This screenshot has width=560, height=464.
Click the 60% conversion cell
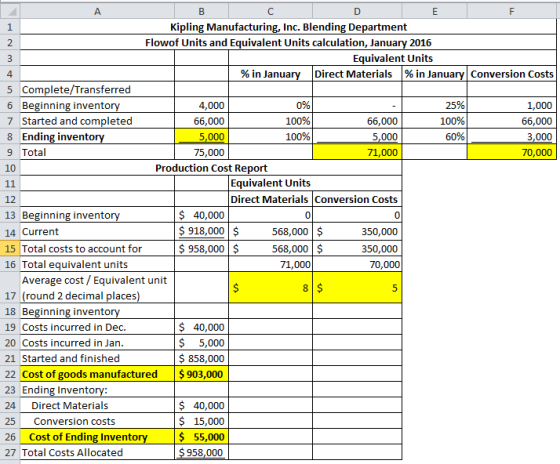(434, 136)
